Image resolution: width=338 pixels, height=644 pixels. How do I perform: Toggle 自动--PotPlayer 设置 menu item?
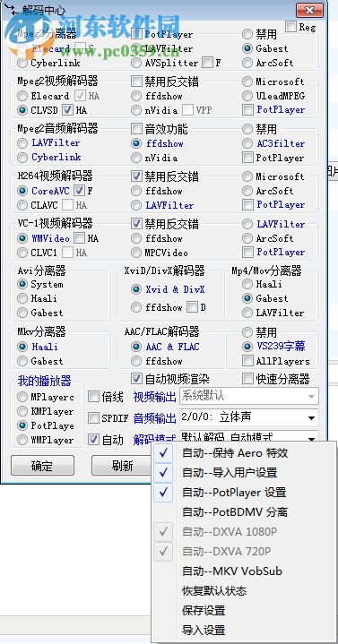pos(244,493)
